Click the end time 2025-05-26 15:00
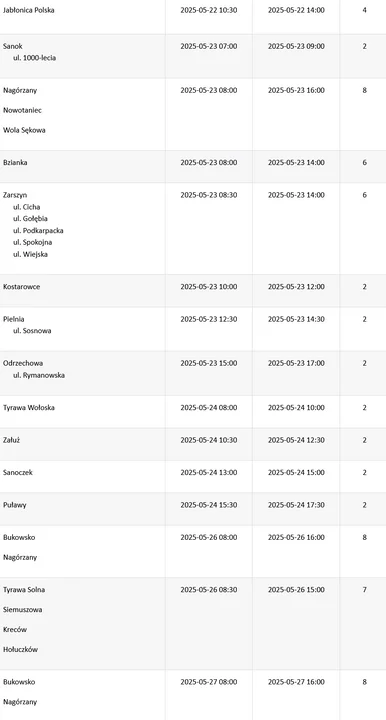This screenshot has height=720, width=386. (296, 590)
